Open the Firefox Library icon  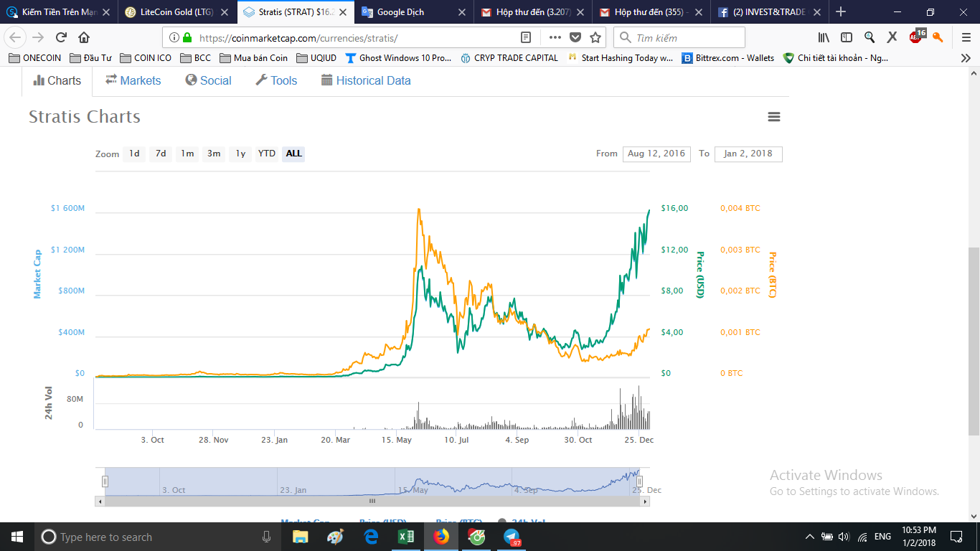824,37
